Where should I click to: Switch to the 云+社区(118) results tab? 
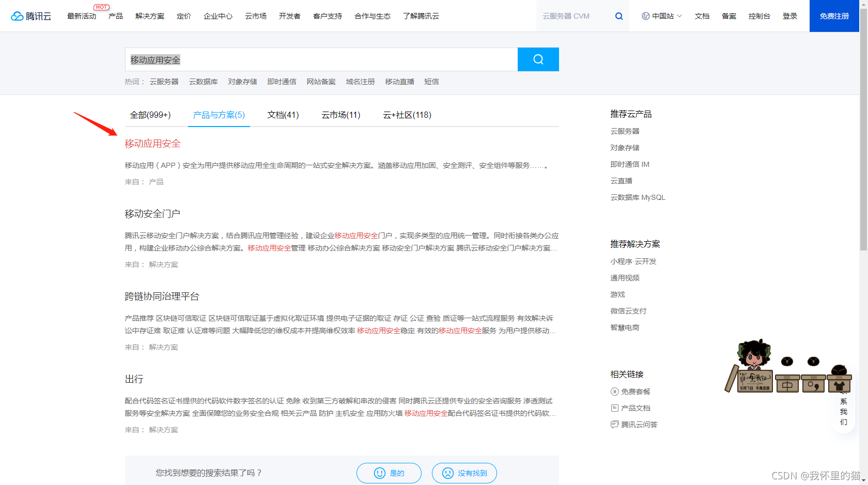point(407,115)
